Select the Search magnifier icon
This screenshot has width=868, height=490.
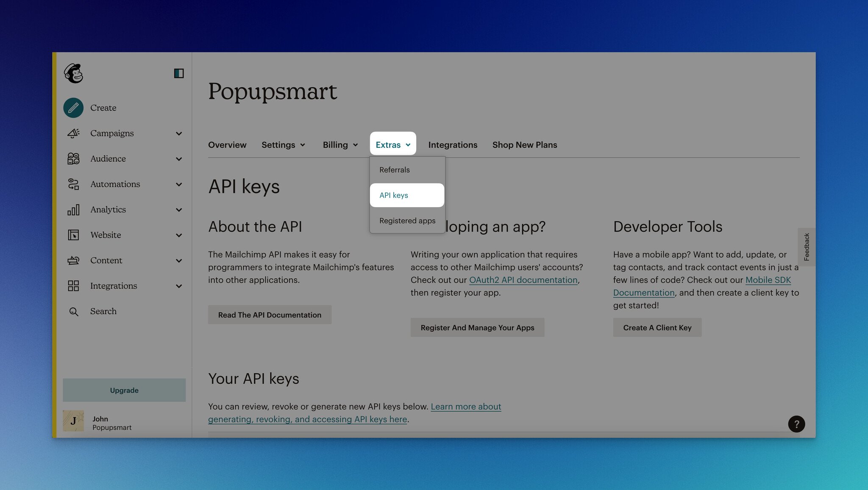pos(73,311)
